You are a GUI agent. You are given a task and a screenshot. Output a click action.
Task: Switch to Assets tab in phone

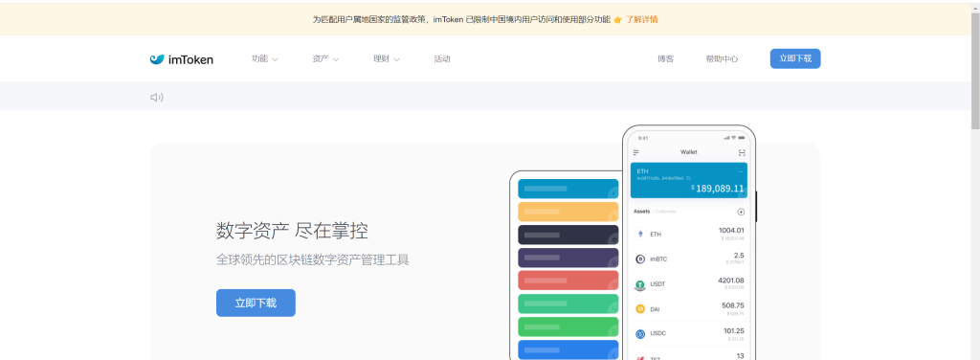(642, 212)
